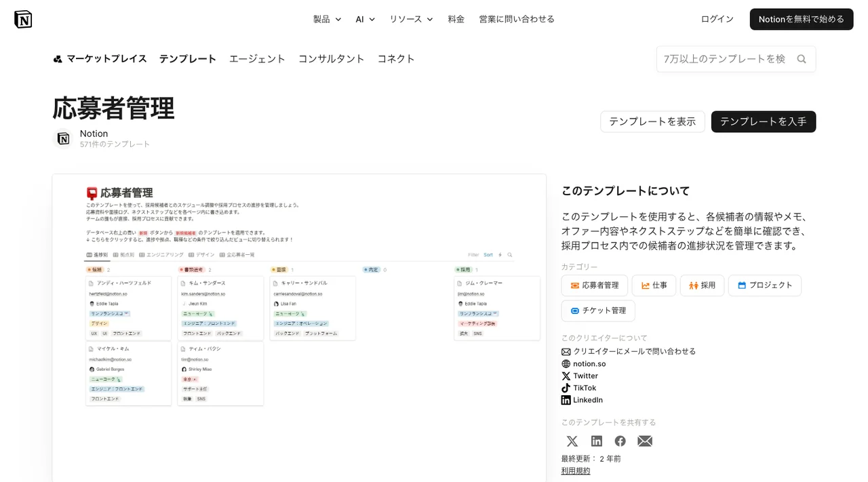
Task: Share template on Facebook
Action: (620, 441)
